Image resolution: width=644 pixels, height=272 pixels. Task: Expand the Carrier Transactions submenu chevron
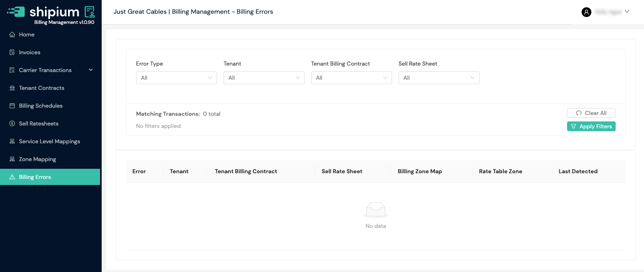(91, 70)
